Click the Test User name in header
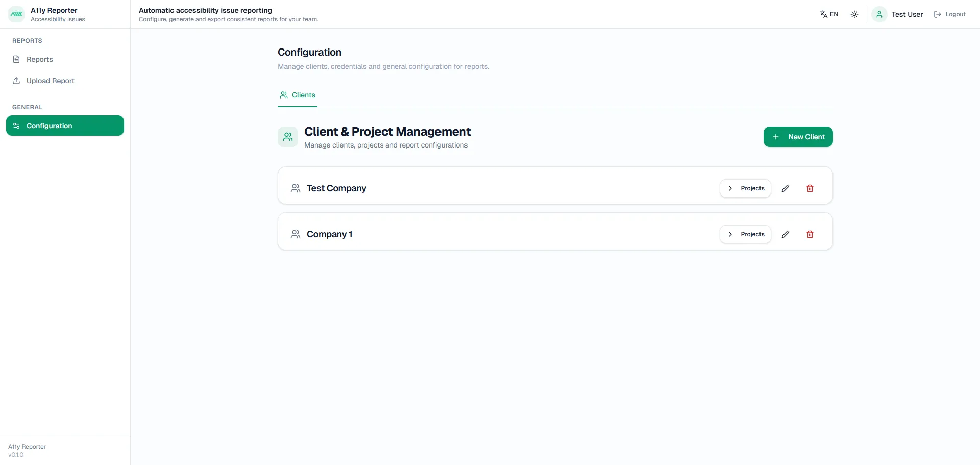The width and height of the screenshot is (980, 465). click(907, 14)
